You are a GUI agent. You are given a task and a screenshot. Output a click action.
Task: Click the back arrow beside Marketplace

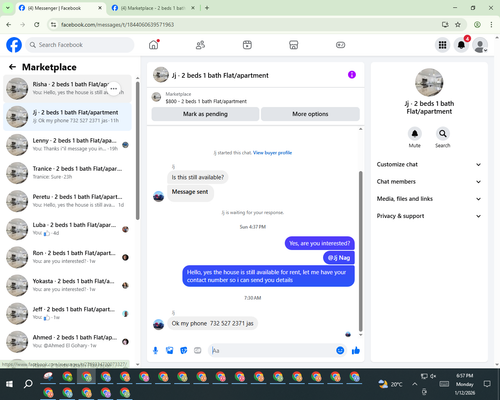click(x=12, y=67)
